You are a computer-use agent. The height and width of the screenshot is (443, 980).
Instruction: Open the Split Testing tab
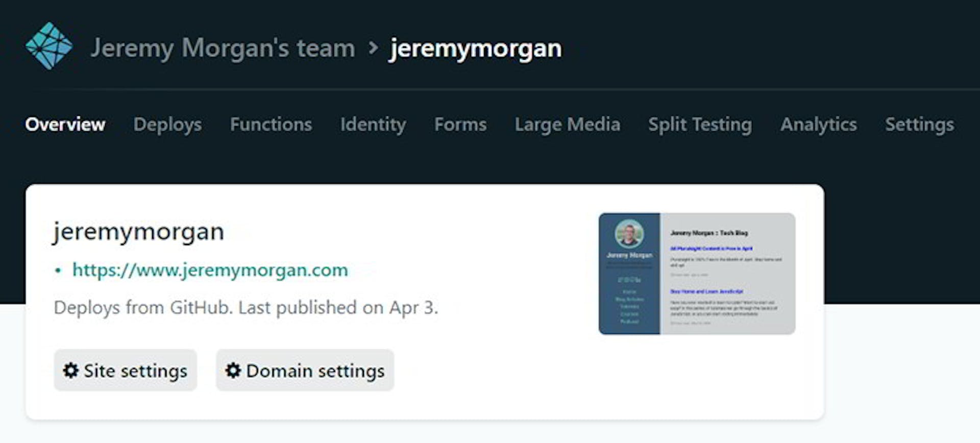(700, 125)
